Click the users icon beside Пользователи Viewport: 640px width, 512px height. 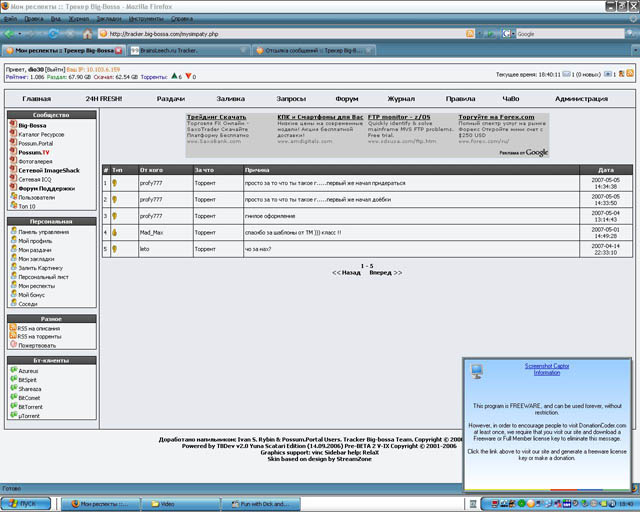point(13,196)
